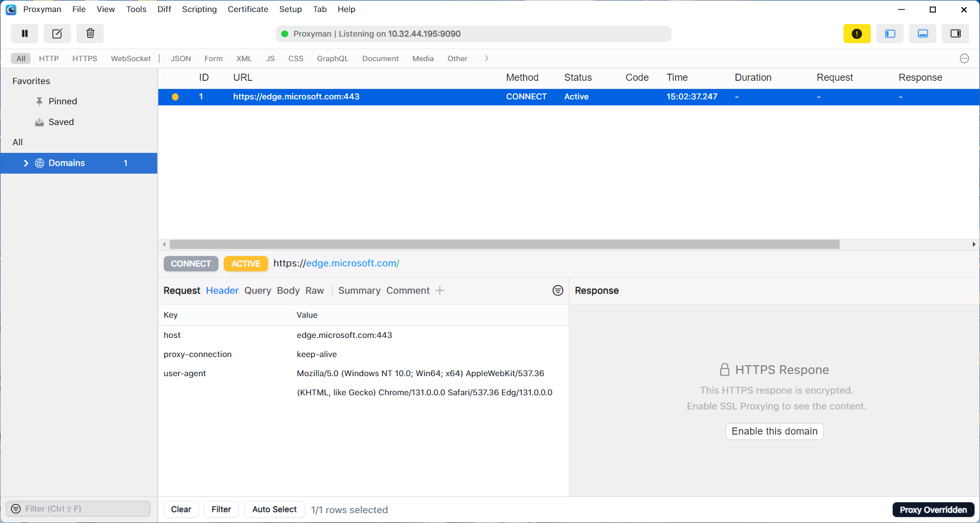Click the Enable this domain button

774,431
